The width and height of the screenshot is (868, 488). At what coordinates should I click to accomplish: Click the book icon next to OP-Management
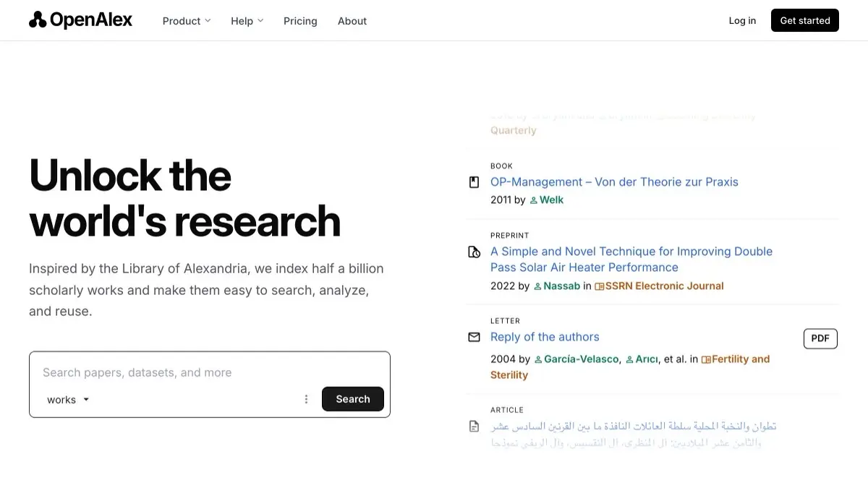pyautogui.click(x=475, y=182)
